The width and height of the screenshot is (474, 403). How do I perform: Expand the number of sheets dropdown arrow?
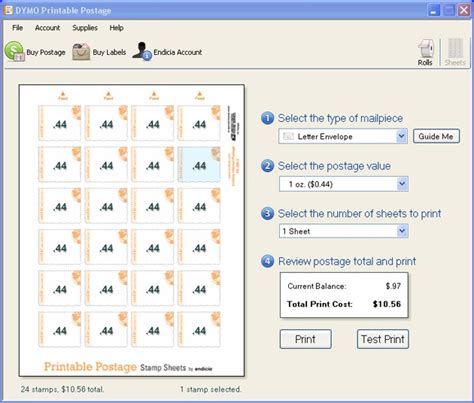pyautogui.click(x=402, y=231)
